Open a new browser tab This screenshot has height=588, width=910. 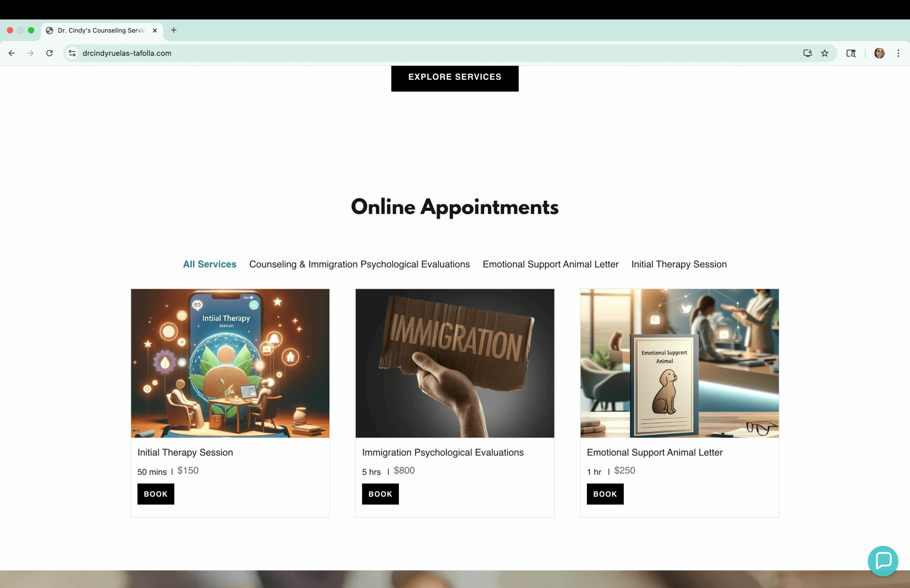click(174, 30)
